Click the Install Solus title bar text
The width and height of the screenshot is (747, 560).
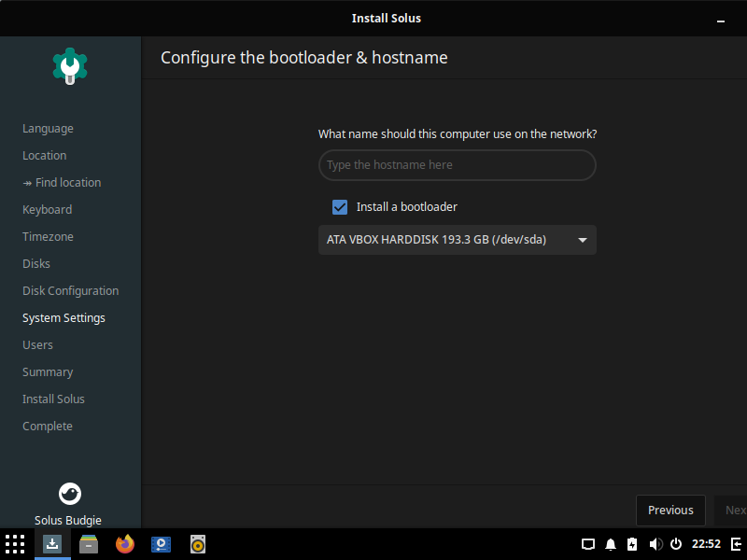(387, 18)
